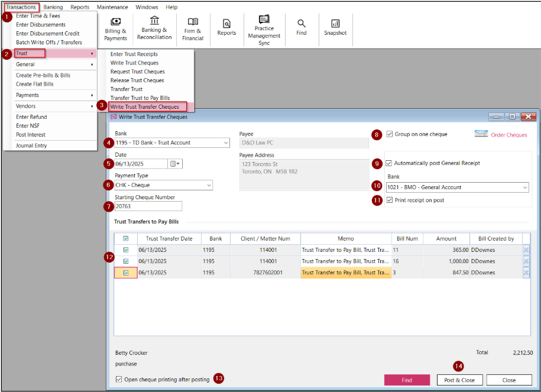Follow the Order Cheques link
The image size is (541, 392).
click(508, 135)
